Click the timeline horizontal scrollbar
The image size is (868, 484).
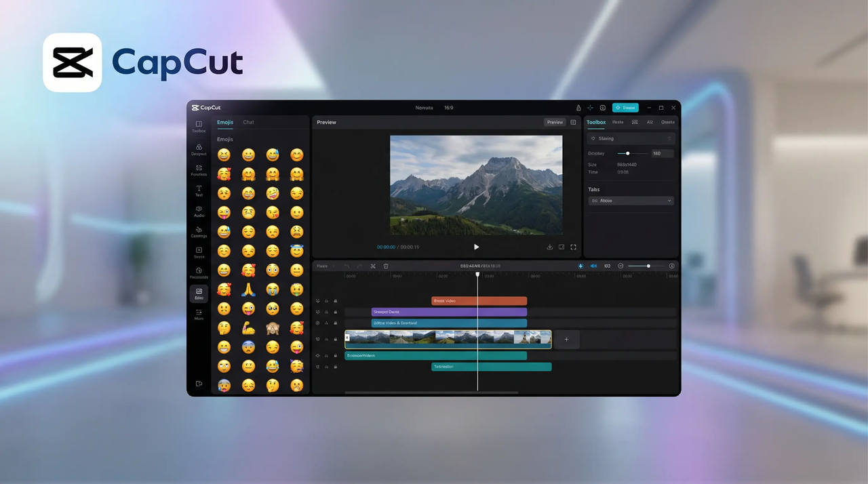pyautogui.click(x=431, y=392)
